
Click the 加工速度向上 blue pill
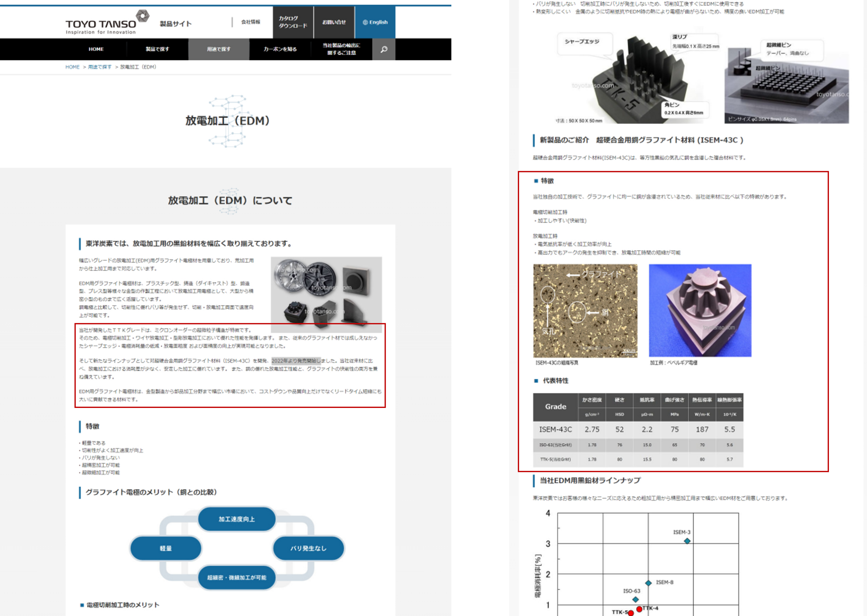tap(237, 519)
